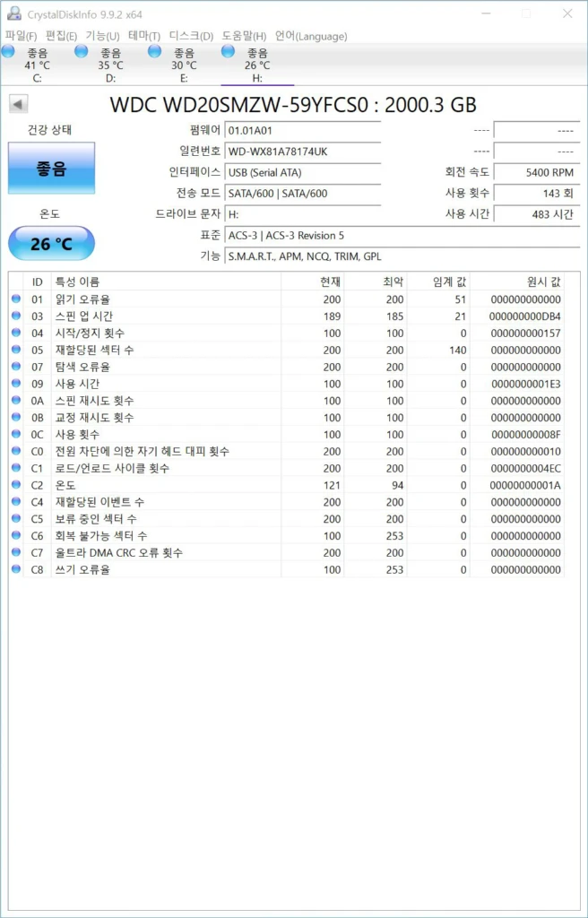The image size is (588, 918).
Task: Click the power on hours field 483 시간
Action: (x=537, y=215)
